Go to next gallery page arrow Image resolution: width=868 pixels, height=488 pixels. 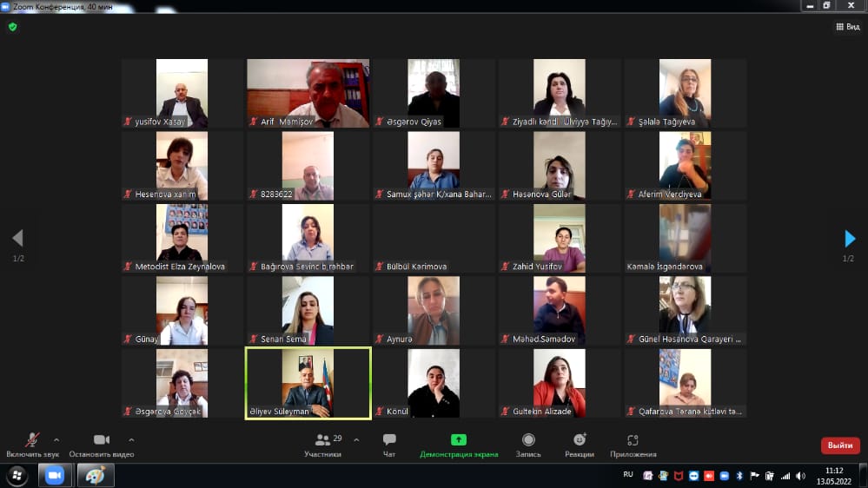[850, 239]
